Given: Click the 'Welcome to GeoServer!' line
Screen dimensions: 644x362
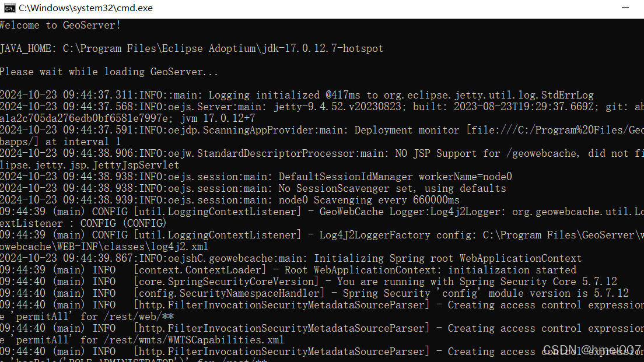Looking at the screenshot, I should (61, 25).
